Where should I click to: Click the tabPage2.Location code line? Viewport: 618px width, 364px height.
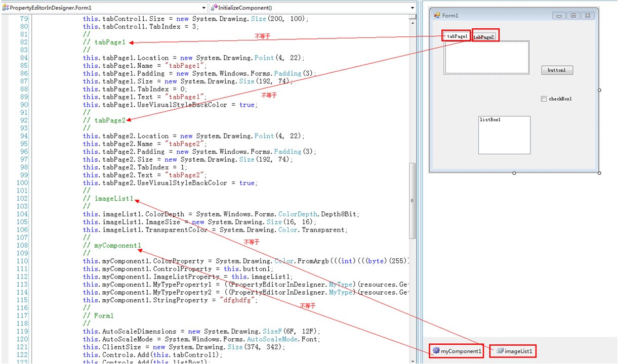point(194,136)
